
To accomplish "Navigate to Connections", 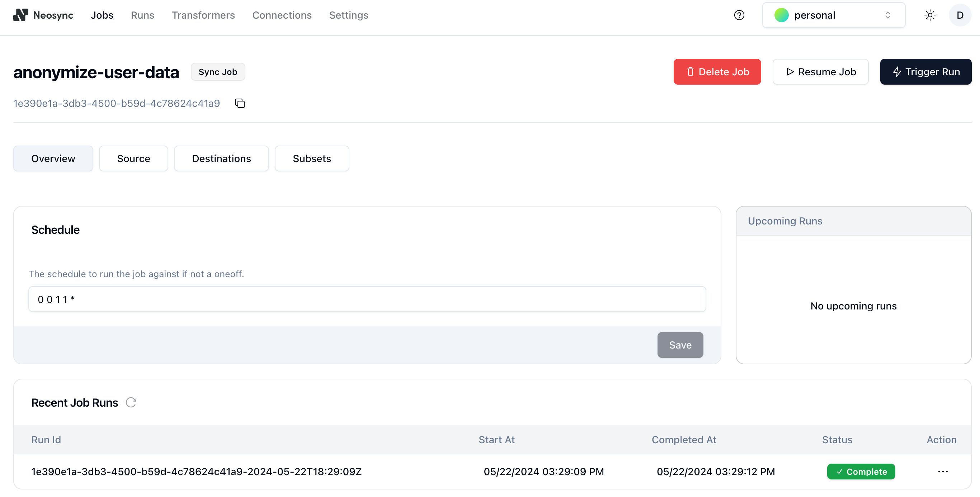I will pos(282,15).
